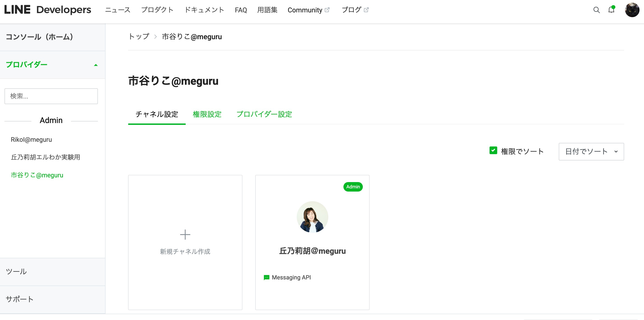Screen dimensions: 644x320
Task: Click the ブログ external link icon
Action: coord(366,10)
